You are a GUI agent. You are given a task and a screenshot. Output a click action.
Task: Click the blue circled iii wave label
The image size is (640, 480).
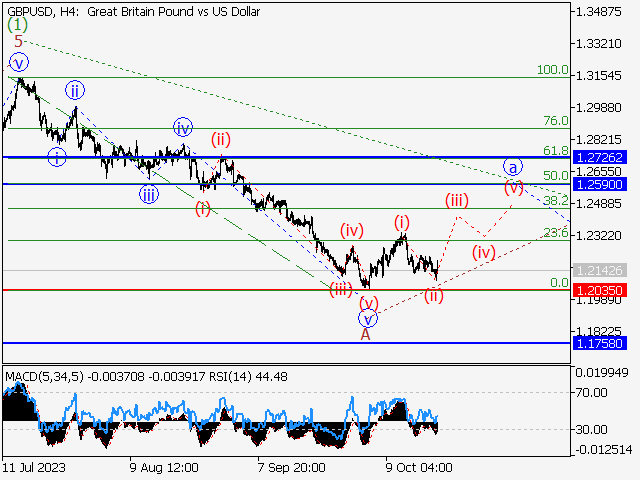pos(149,195)
